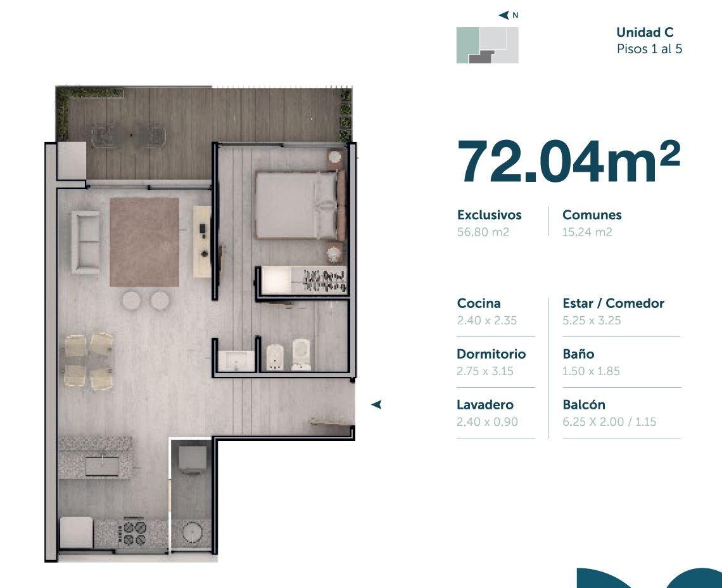Click the double bed in the bedroom
Image resolution: width=722 pixels, height=588 pixels.
click(300, 205)
